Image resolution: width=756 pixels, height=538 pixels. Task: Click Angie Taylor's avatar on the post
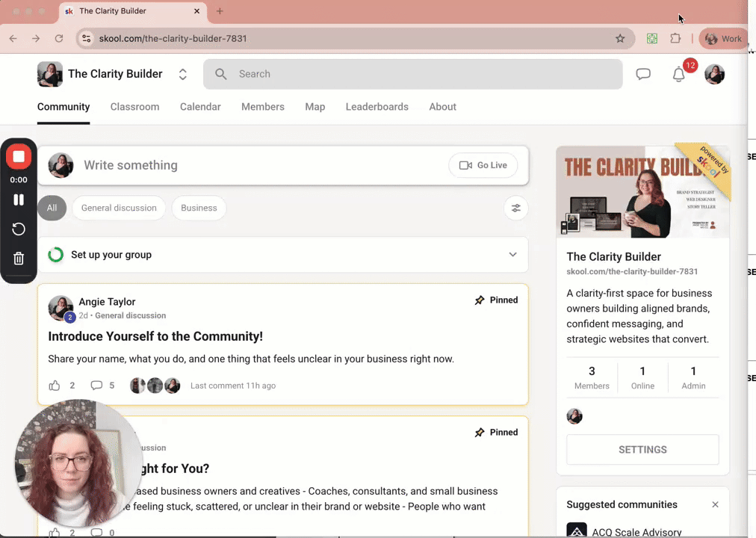click(61, 308)
